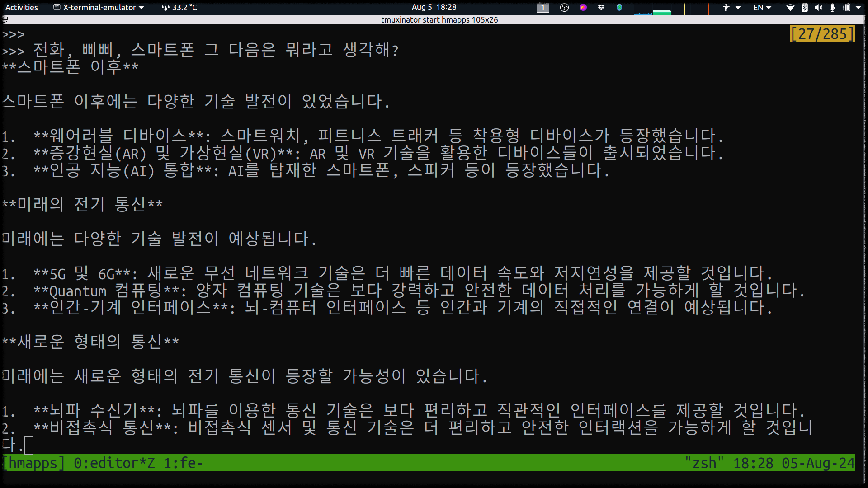Screen dimensions: 868x488
Task: Click the speaker volume icon
Action: click(x=818, y=7)
